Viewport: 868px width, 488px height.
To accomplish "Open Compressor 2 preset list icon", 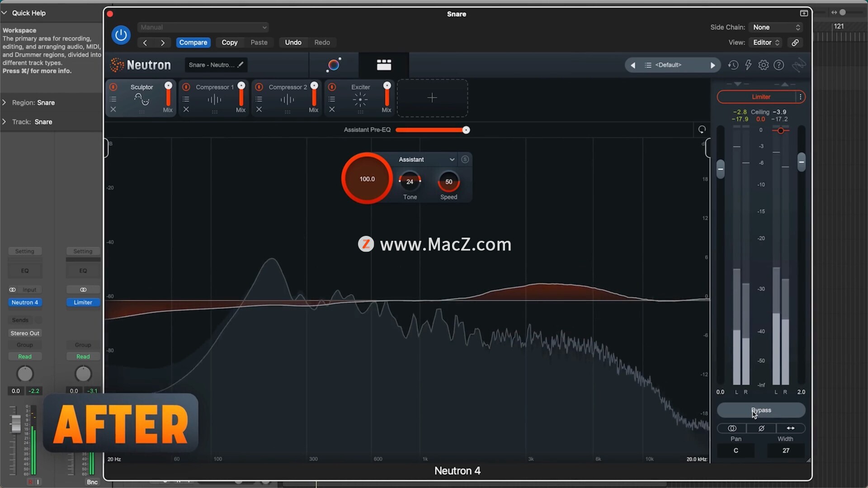I will coord(259,99).
